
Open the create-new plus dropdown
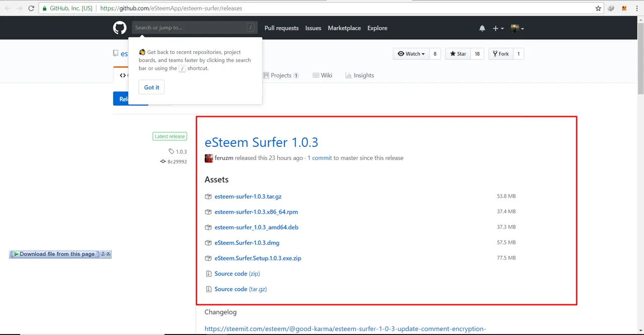pyautogui.click(x=498, y=28)
